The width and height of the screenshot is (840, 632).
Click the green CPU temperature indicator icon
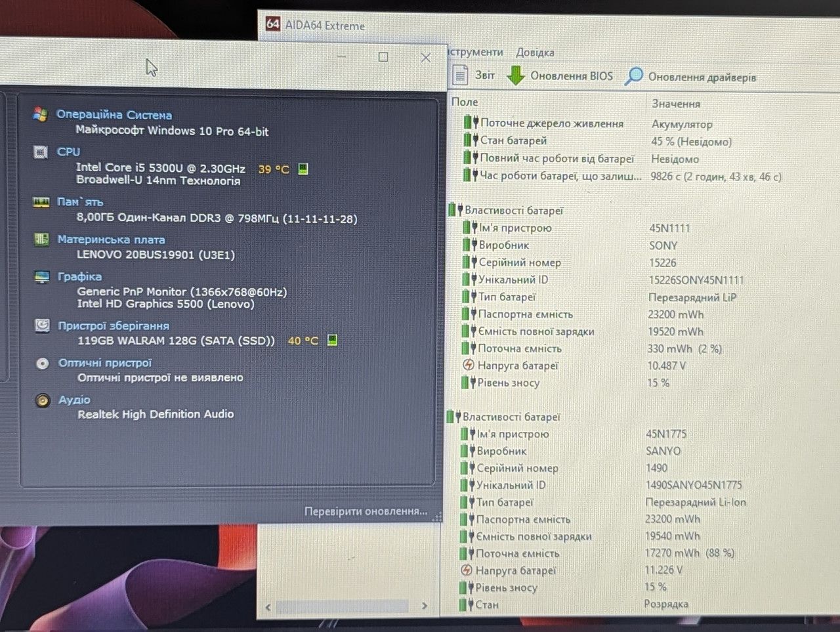pos(303,169)
